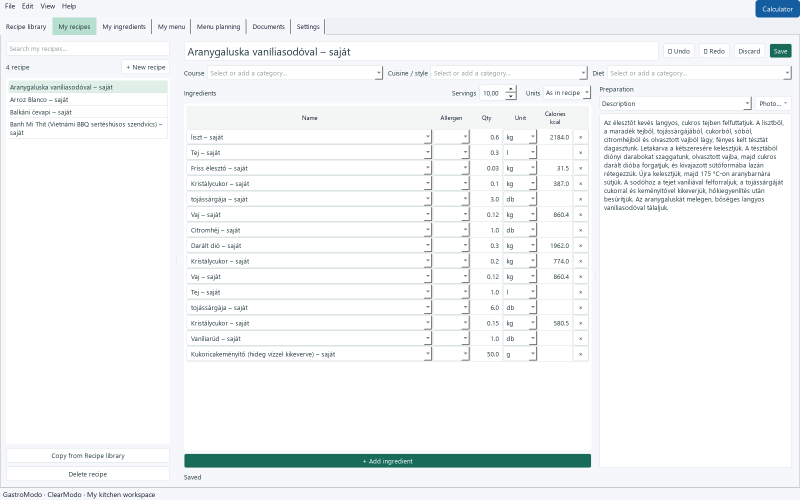Open the Calculator
The height and width of the screenshot is (500, 800).
(777, 9)
